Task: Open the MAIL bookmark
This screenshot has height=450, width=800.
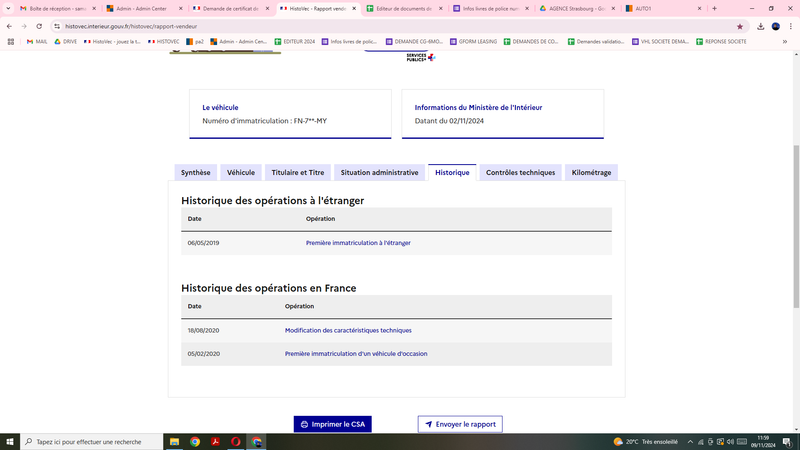Action: pos(37,42)
